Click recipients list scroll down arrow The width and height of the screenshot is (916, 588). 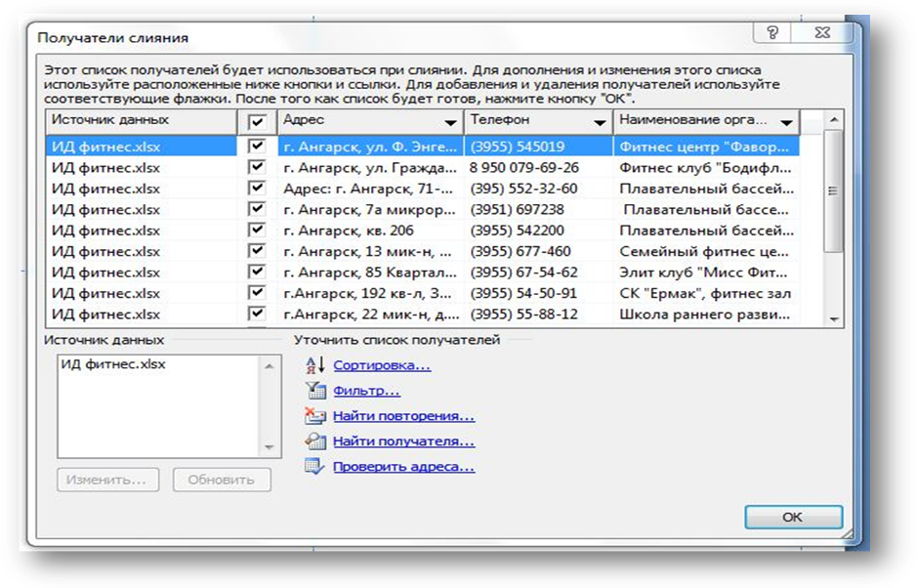(x=834, y=319)
